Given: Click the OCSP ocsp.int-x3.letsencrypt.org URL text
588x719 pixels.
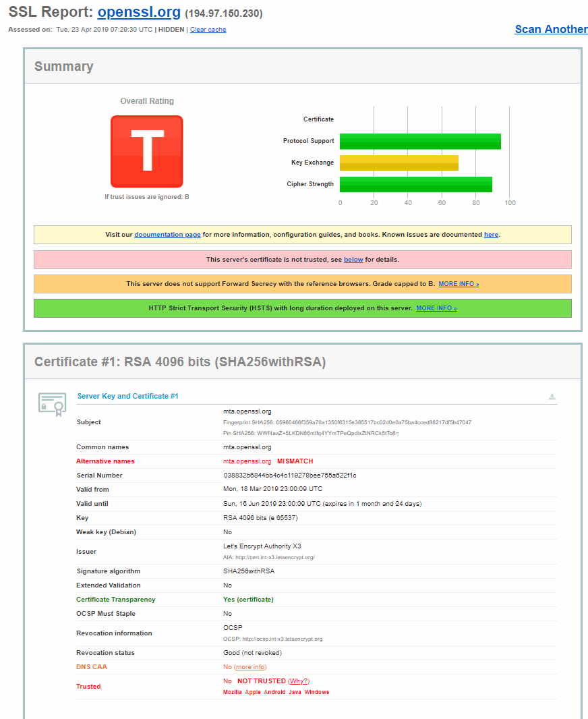Looking at the screenshot, I should tap(283, 639).
